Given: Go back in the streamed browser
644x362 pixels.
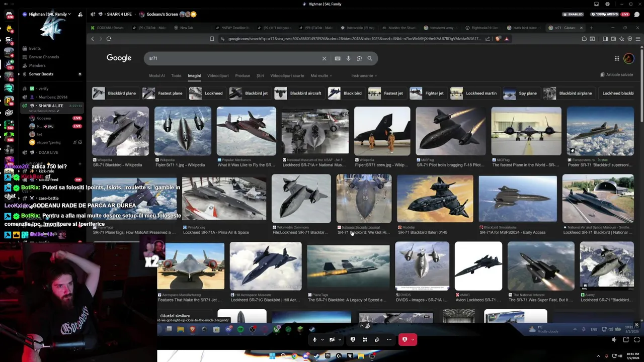Looking at the screenshot, I should 92,39.
